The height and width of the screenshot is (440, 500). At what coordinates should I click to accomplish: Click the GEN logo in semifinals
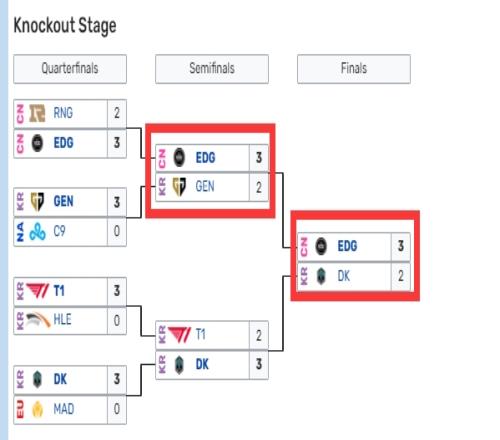[x=179, y=187]
